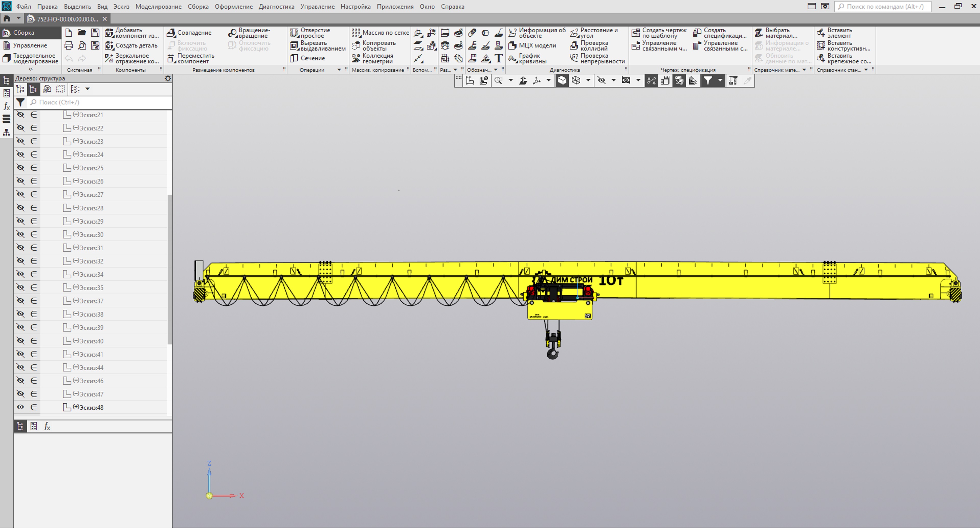Open dropdown arrow beside the view filter funnel

click(720, 80)
